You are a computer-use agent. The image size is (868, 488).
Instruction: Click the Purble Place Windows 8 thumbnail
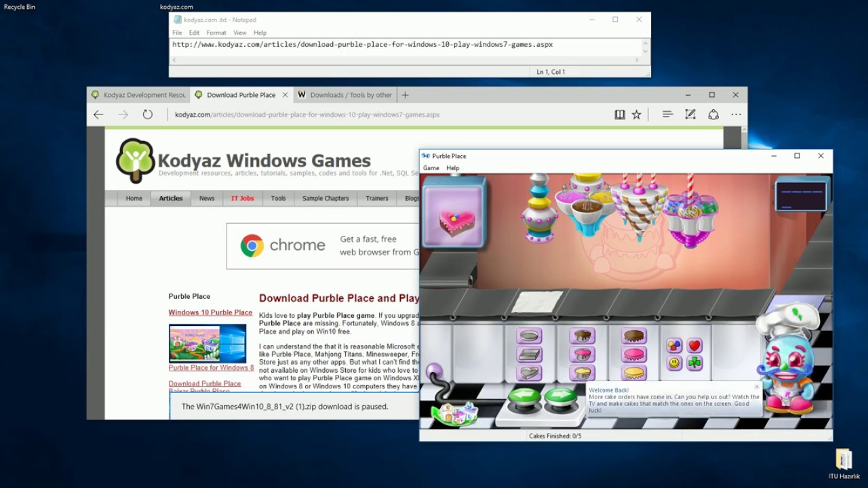(208, 344)
